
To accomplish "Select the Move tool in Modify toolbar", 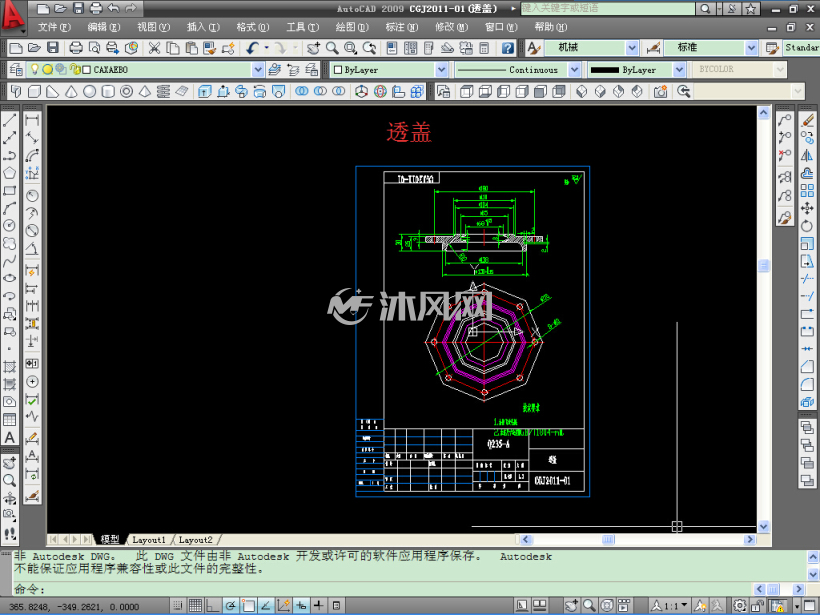I will 807,208.
